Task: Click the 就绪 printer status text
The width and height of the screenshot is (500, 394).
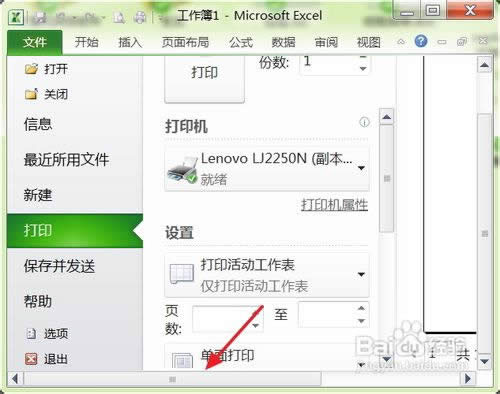Action: tap(213, 180)
